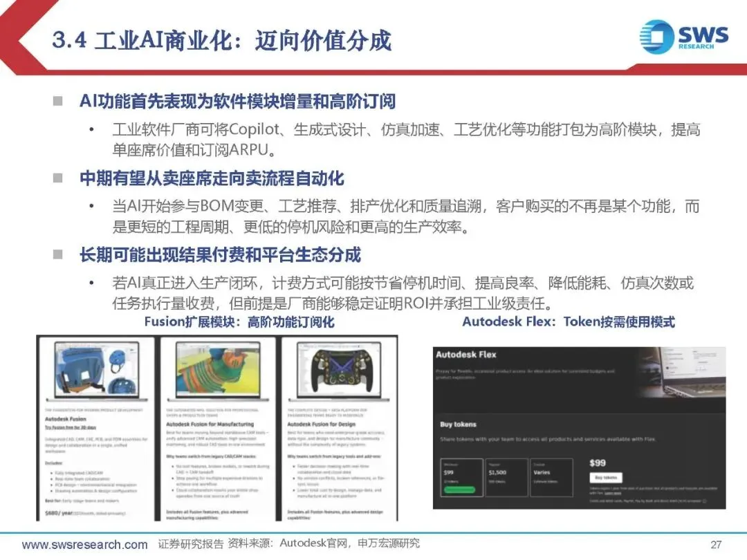Viewport: 747px width, 560px height.
Task: Click caption 'Autodesk Flex：Token按需使用模式'
Action: [x=569, y=322]
